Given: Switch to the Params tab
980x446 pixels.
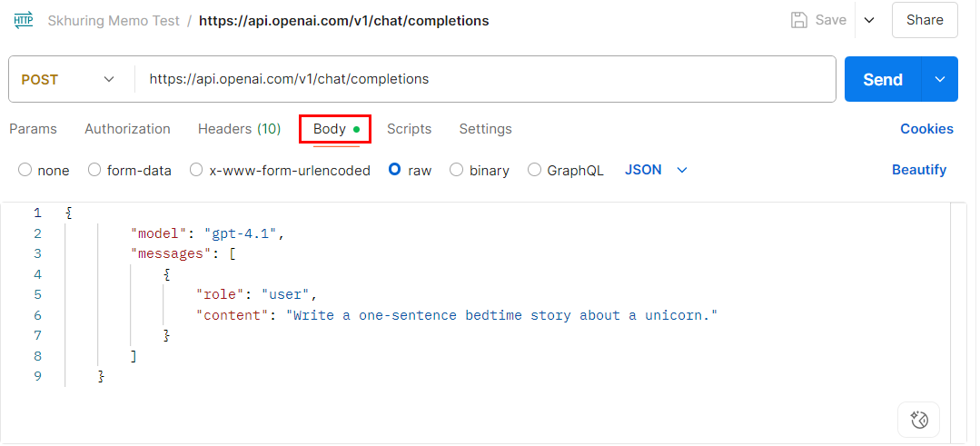Looking at the screenshot, I should pos(33,129).
